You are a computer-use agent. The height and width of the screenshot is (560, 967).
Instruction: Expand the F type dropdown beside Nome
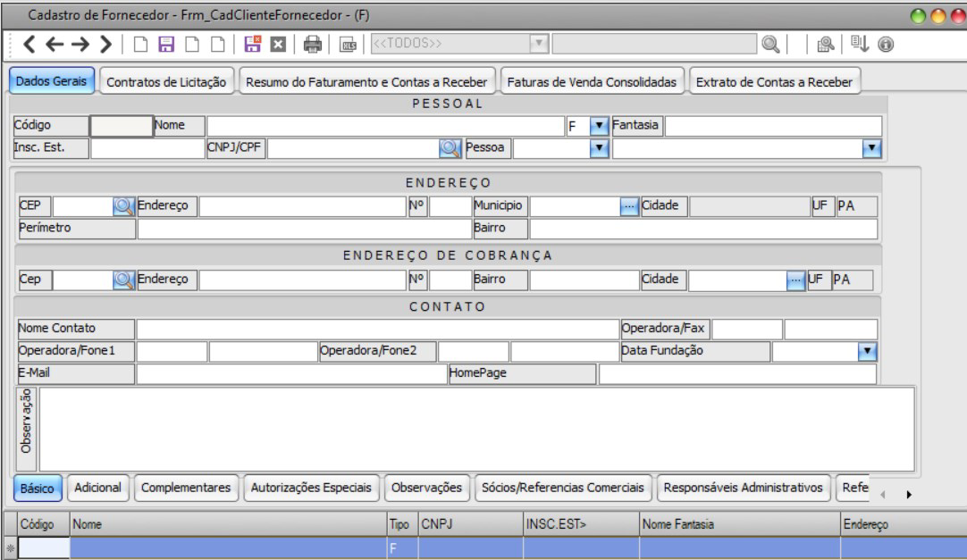598,126
